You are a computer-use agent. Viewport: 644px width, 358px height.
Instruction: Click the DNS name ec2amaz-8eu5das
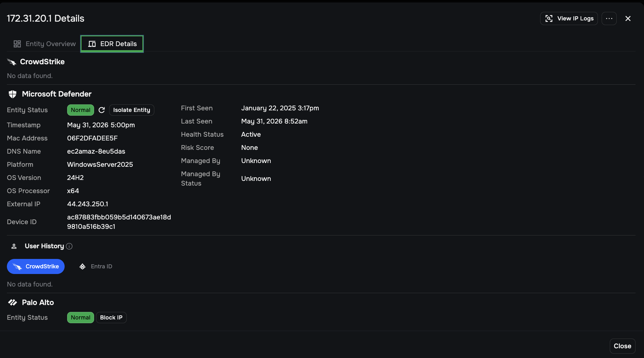point(96,151)
